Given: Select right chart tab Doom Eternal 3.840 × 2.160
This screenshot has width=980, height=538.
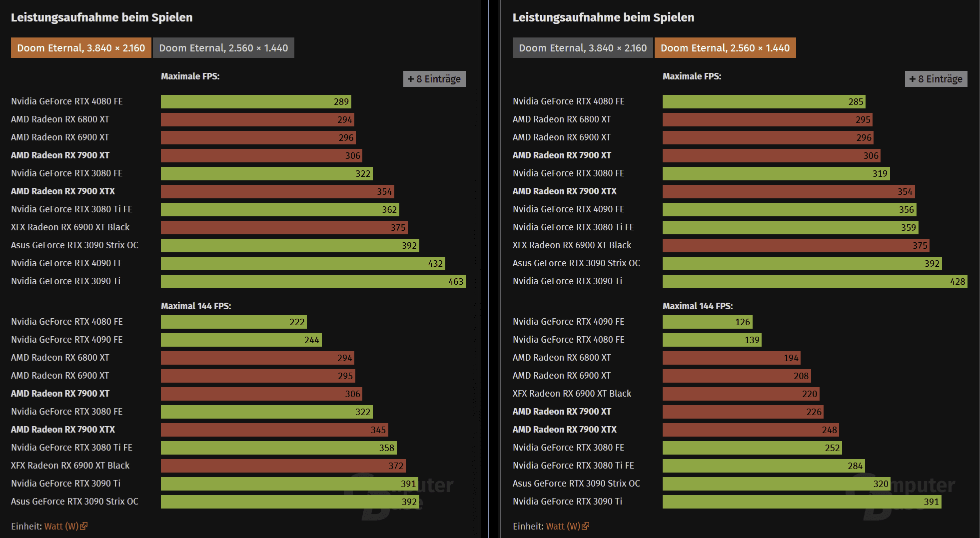Looking at the screenshot, I should tap(583, 48).
